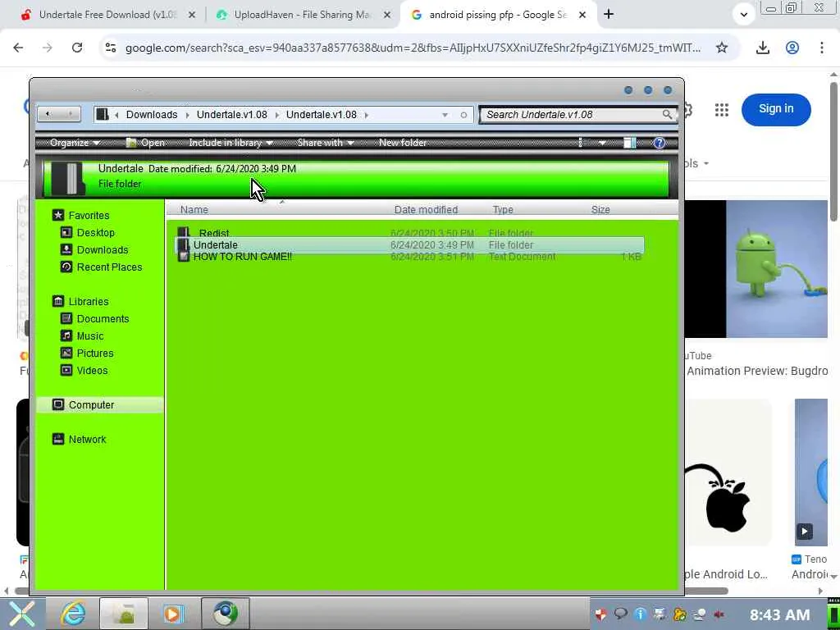The width and height of the screenshot is (840, 630).
Task: Open a new Chrome tab
Action: [x=609, y=15]
